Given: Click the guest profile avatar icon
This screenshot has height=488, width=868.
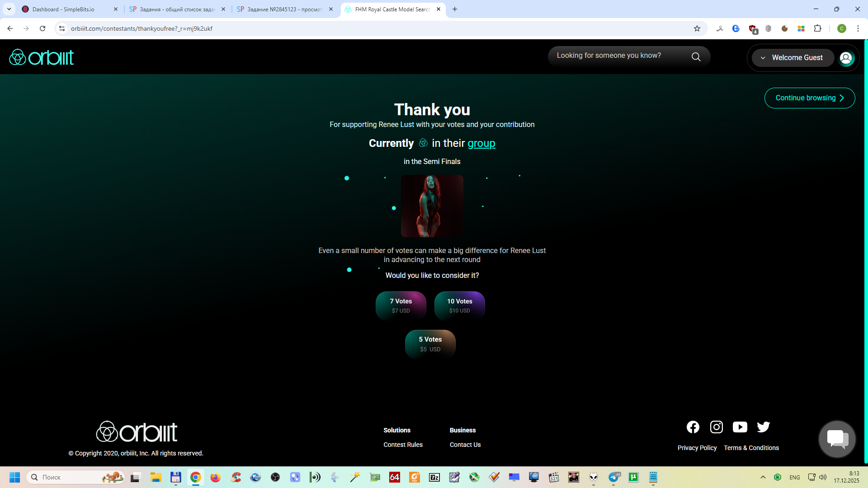Looking at the screenshot, I should [x=846, y=58].
